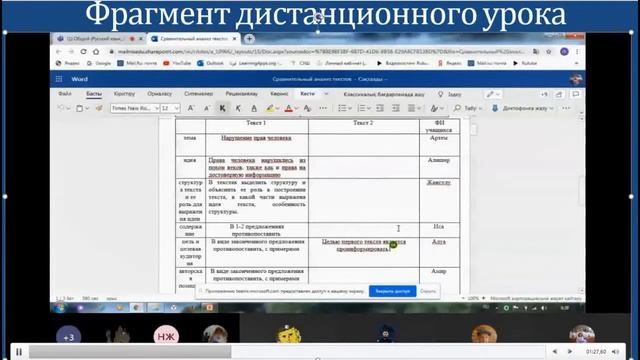Open the Word app launcher grid icon

(59, 79)
